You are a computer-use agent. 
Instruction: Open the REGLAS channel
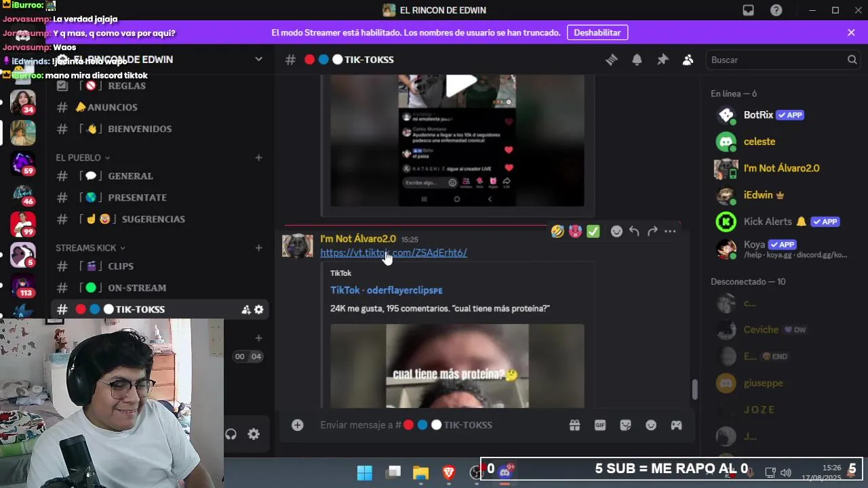[160, 86]
